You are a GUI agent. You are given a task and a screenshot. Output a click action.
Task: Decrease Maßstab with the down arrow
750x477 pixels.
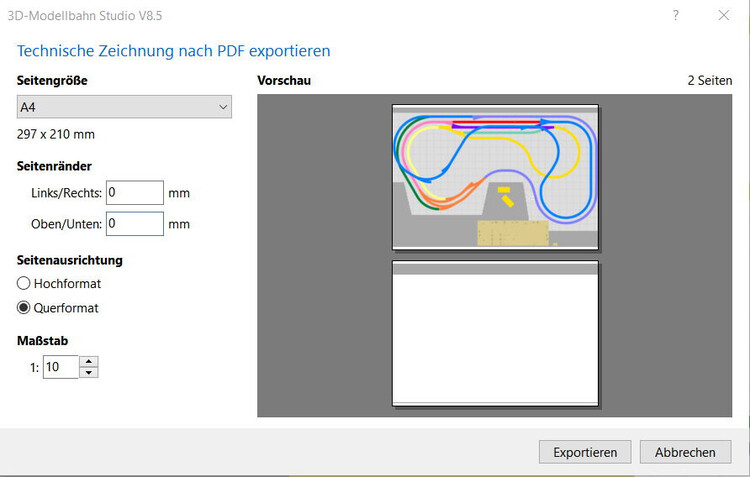point(88,373)
